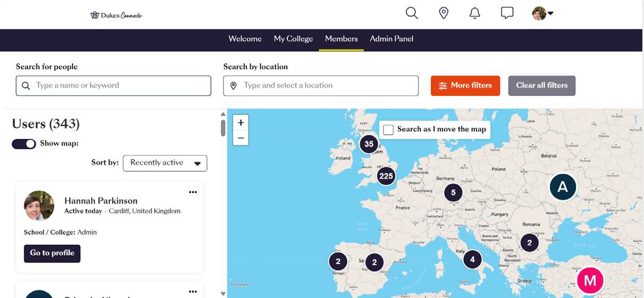Screen dimensions: 644x298
Task: Open the 2 members cluster over Portugal
Action: coord(338,261)
